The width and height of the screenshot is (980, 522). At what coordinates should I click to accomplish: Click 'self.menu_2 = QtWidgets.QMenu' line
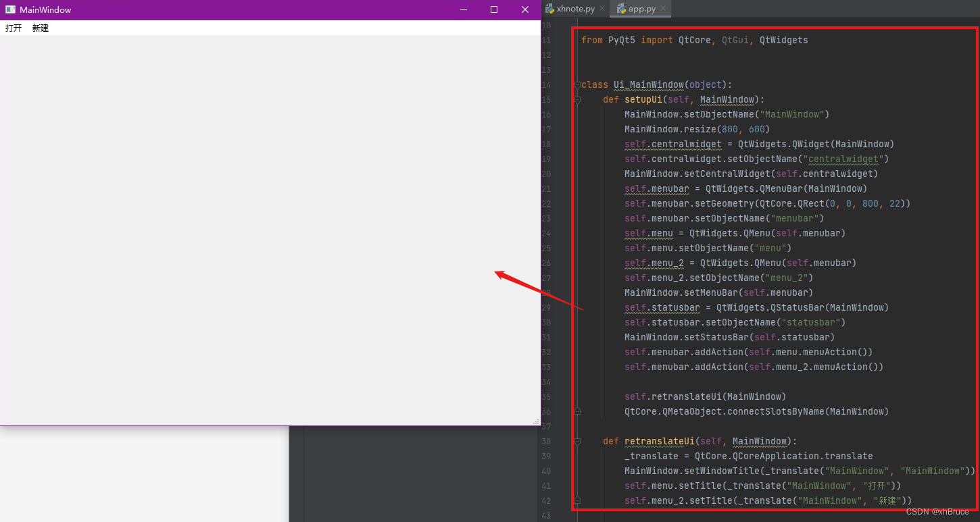point(741,263)
